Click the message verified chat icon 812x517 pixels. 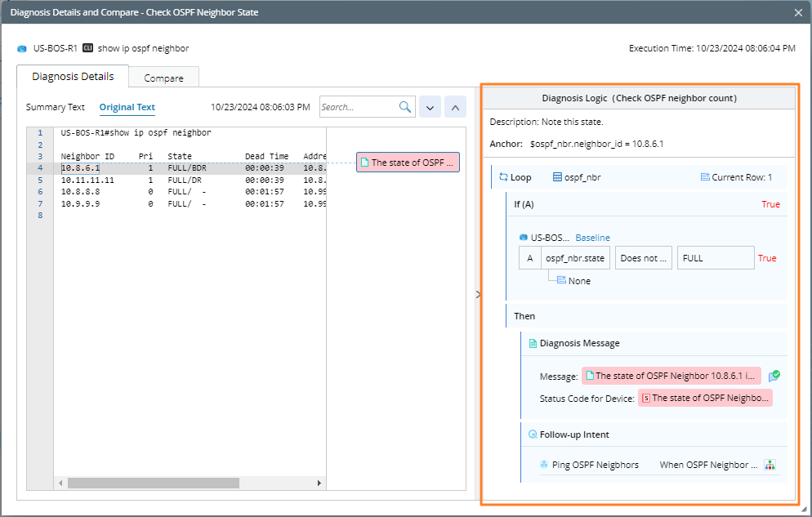point(774,377)
